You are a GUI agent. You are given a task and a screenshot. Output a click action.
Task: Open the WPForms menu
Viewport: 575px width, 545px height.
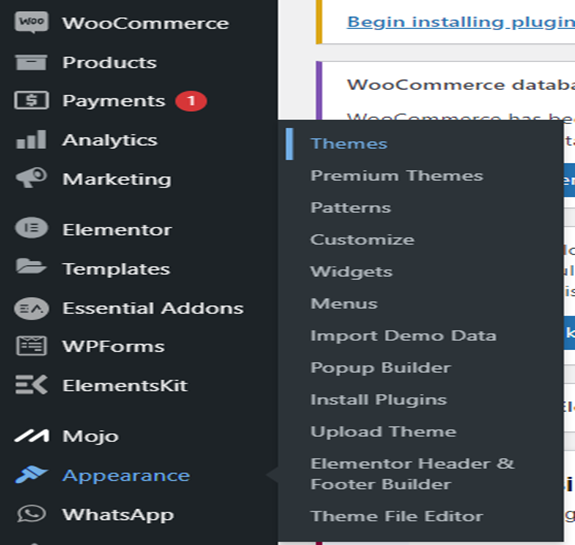tap(113, 347)
